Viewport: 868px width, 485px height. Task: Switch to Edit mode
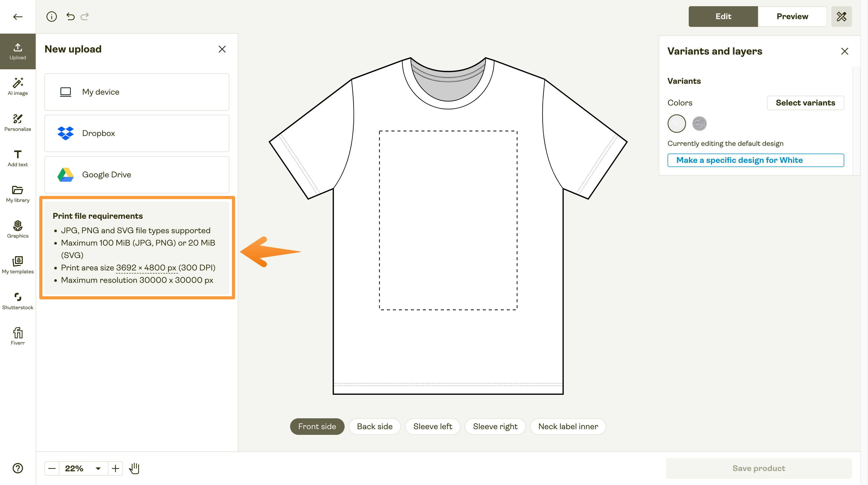723,16
